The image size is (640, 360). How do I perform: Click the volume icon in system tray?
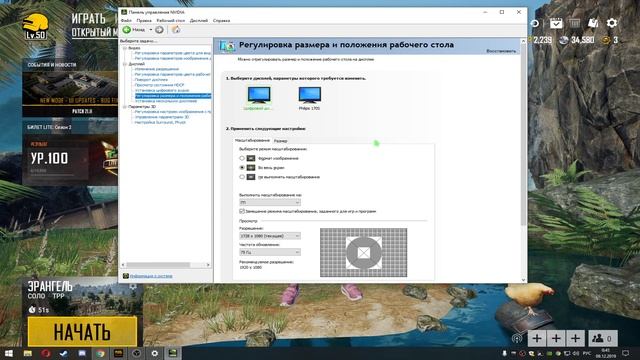pos(576,353)
